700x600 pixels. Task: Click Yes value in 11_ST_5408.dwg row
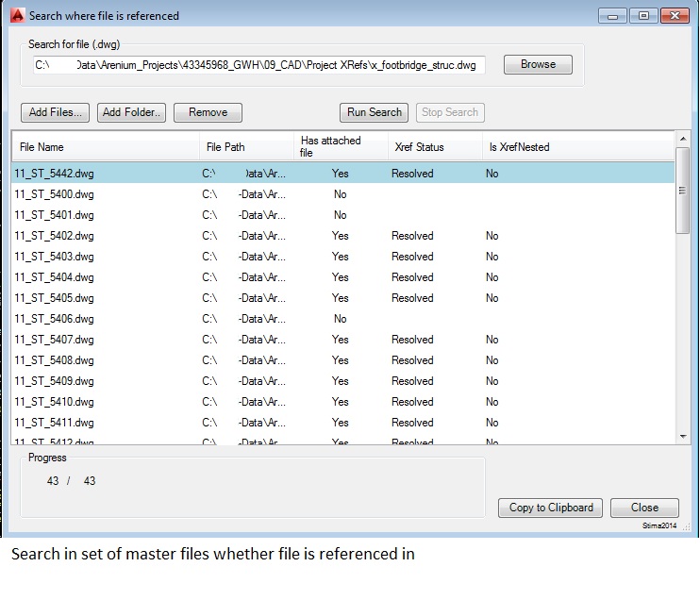click(341, 360)
